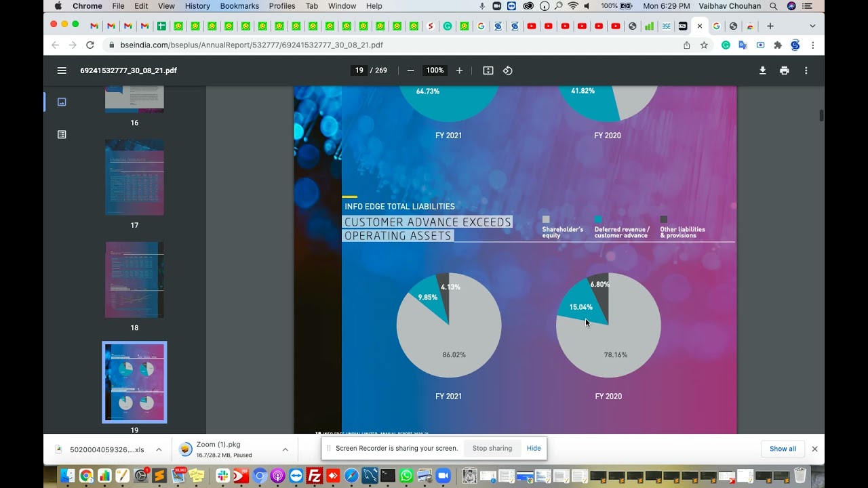Open Zoom app in the Dock
The height and width of the screenshot is (488, 868).
pos(443,476)
